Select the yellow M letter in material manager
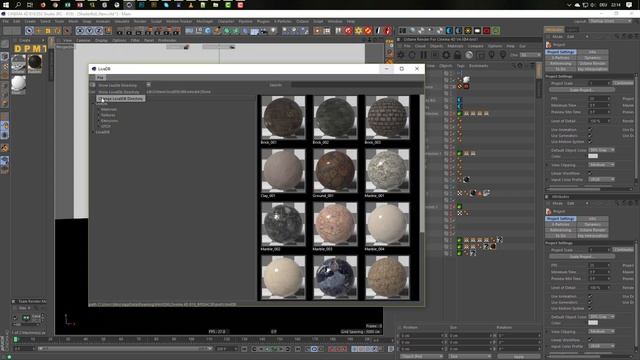Image resolution: width=640 pixels, height=360 pixels. (x=36, y=49)
